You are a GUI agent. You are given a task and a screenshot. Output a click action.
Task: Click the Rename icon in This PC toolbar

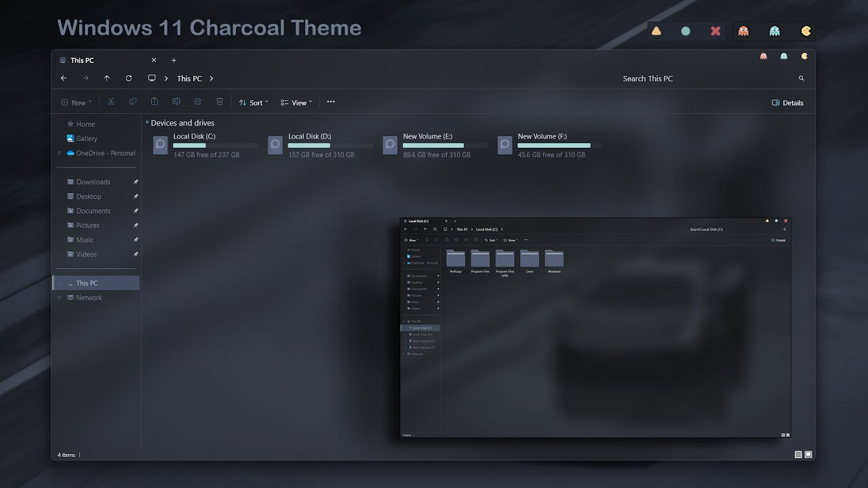tap(176, 102)
